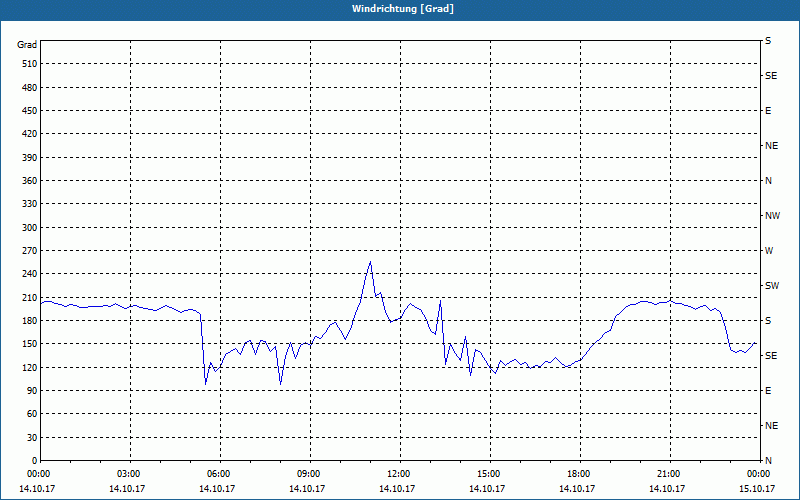Select the y-axis value 30
The image size is (800, 500).
pyautogui.click(x=32, y=438)
